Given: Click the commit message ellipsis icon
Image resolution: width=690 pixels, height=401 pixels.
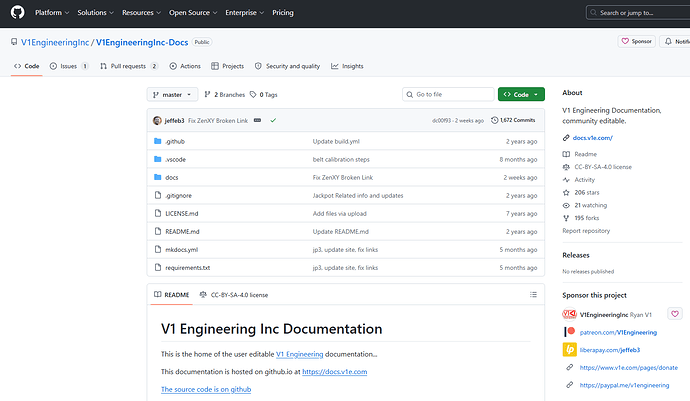Looking at the screenshot, I should [x=257, y=120].
